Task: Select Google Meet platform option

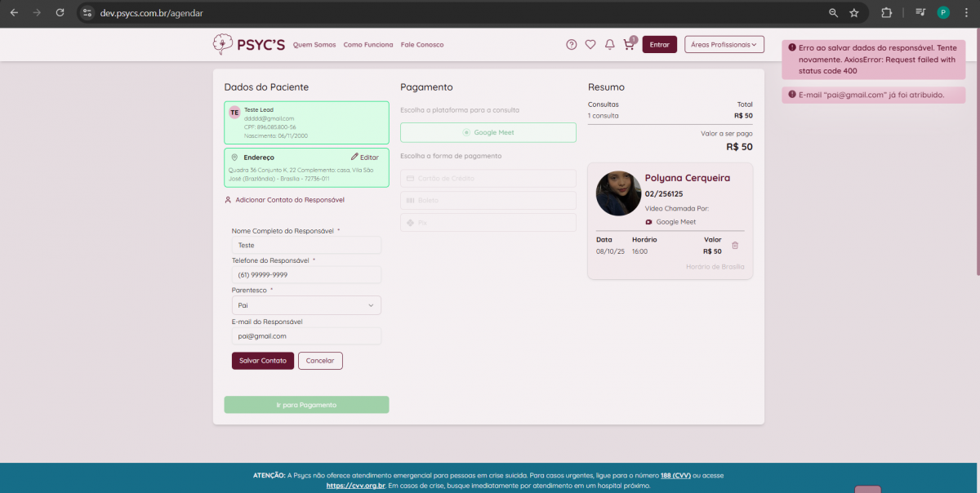Action: [488, 132]
